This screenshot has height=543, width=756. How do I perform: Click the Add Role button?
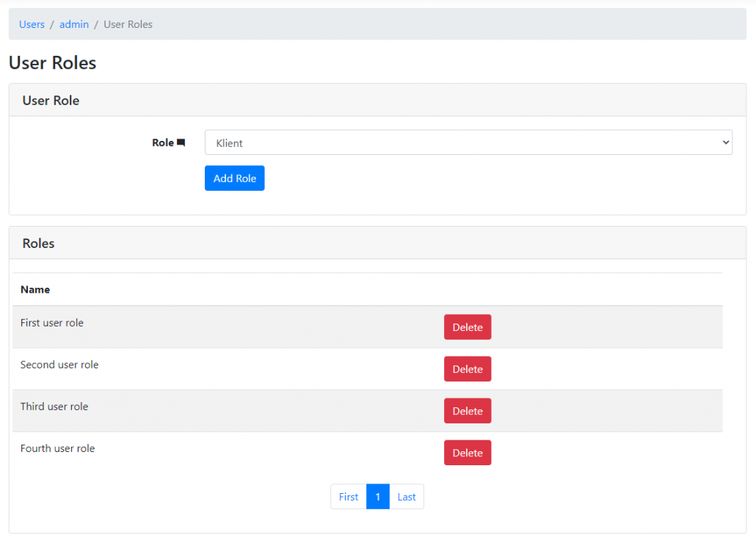234,178
